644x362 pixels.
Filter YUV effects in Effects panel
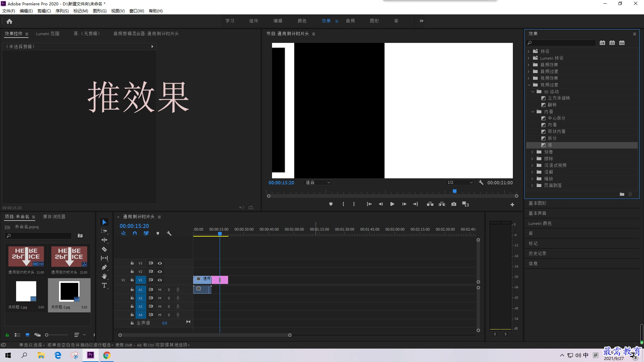pos(622,43)
